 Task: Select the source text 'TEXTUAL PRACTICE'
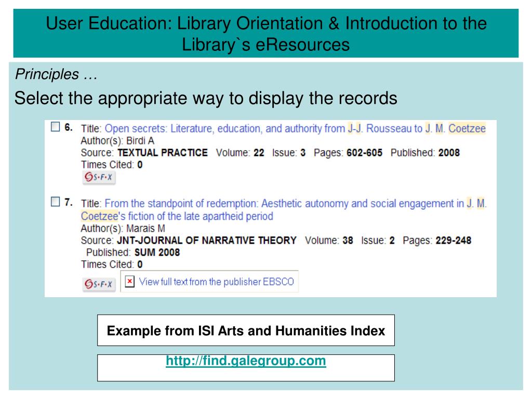point(163,153)
